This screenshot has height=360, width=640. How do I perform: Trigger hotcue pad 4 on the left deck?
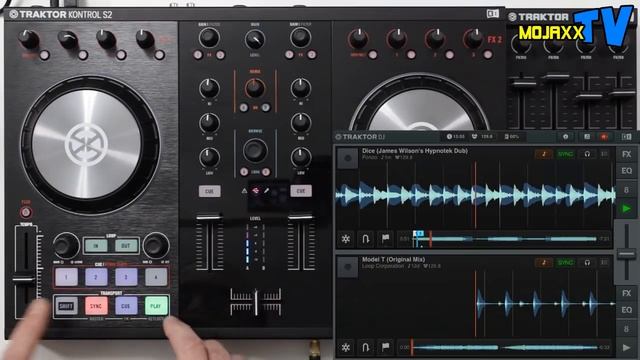click(x=156, y=277)
